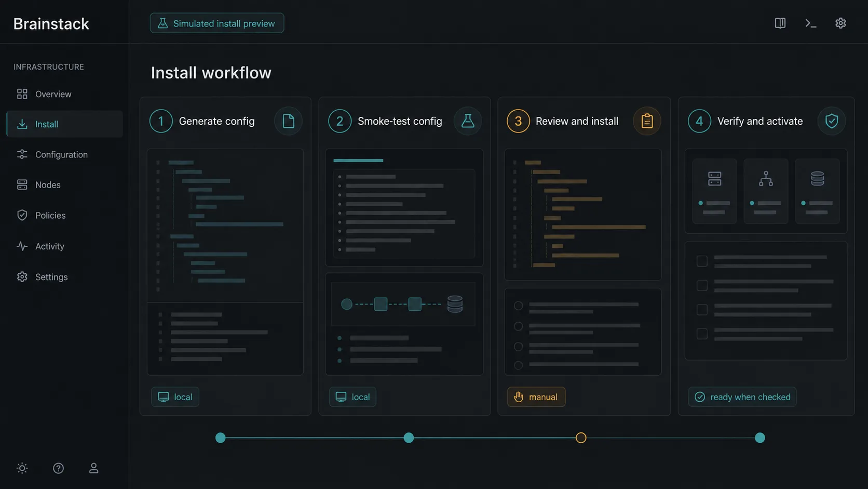The height and width of the screenshot is (489, 868).
Task: Click step number 4 circle
Action: tap(699, 121)
